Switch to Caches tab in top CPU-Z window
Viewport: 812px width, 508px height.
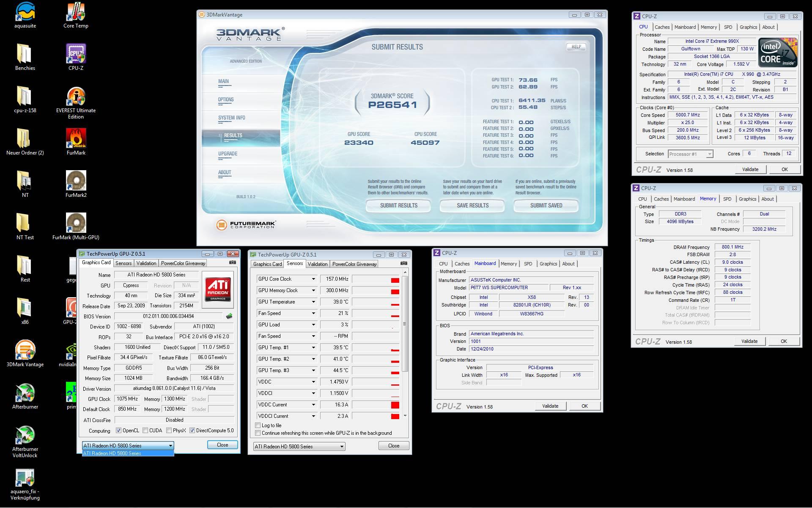pyautogui.click(x=662, y=27)
